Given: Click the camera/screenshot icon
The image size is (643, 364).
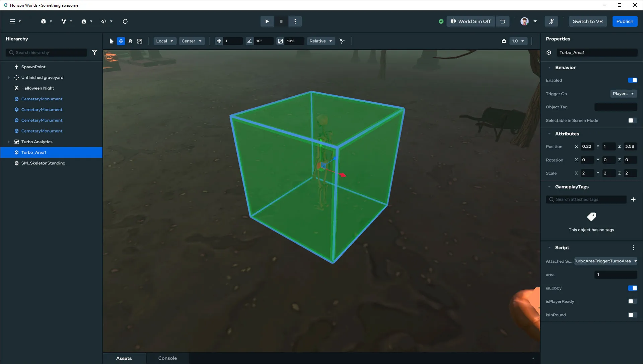Looking at the screenshot, I should 503,41.
